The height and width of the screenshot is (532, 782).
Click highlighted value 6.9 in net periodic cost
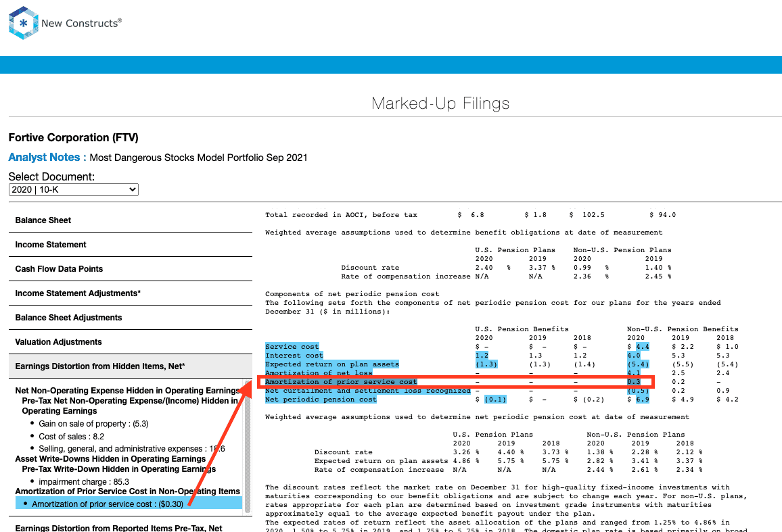point(643,400)
